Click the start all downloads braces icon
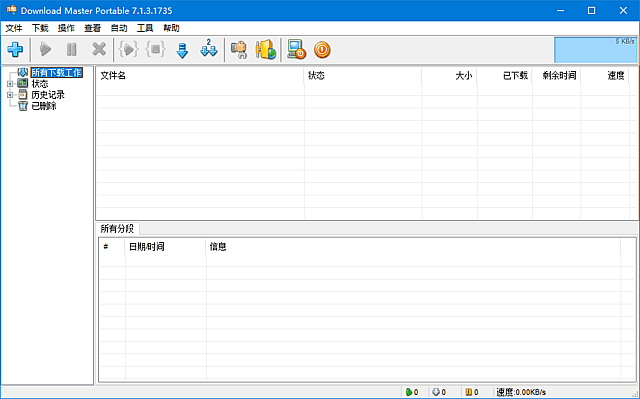This screenshot has height=399, width=640. pos(128,50)
